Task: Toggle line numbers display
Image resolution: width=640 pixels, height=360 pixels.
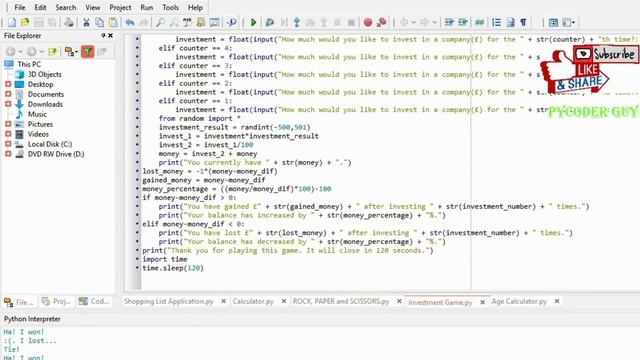Action: pyautogui.click(x=496, y=22)
